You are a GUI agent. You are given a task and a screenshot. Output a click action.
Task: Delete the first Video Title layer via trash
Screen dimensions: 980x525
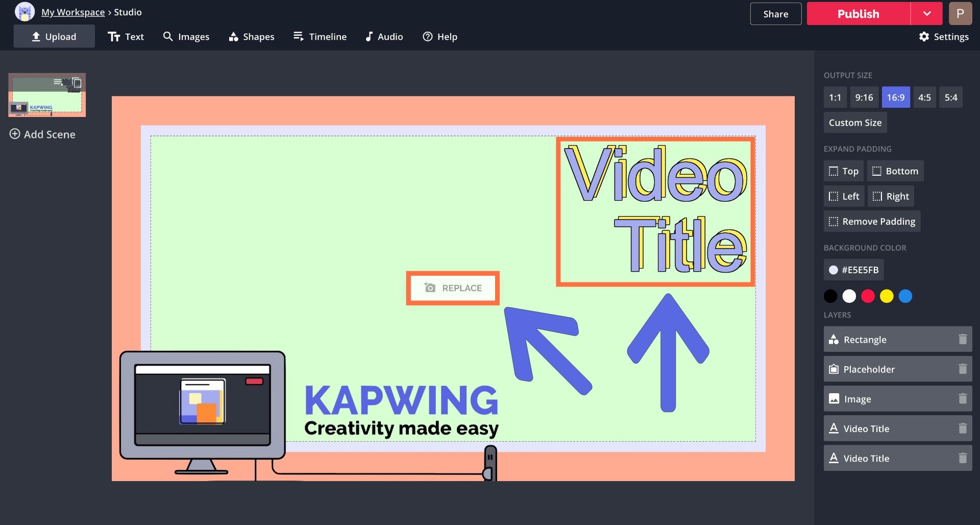(963, 428)
